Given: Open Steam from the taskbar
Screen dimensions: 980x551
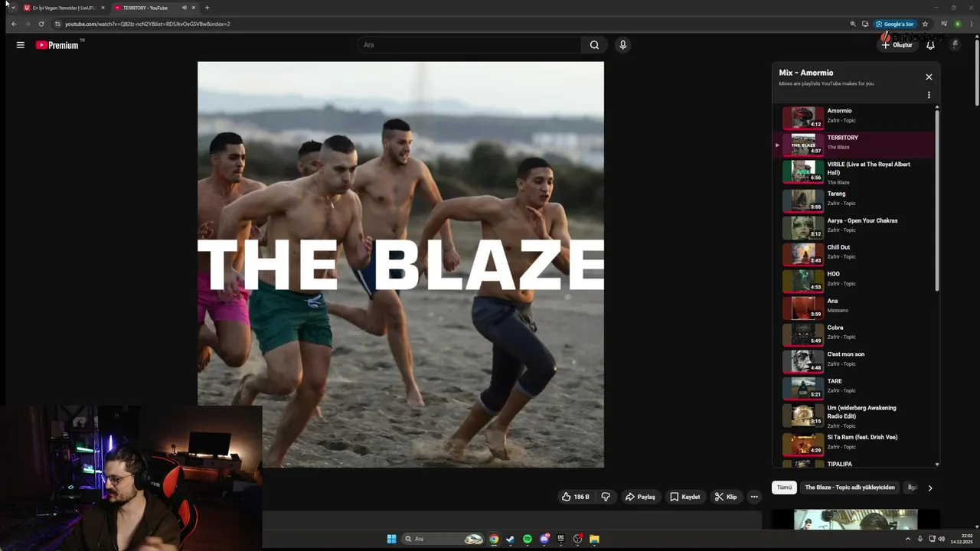Looking at the screenshot, I should pyautogui.click(x=511, y=539).
